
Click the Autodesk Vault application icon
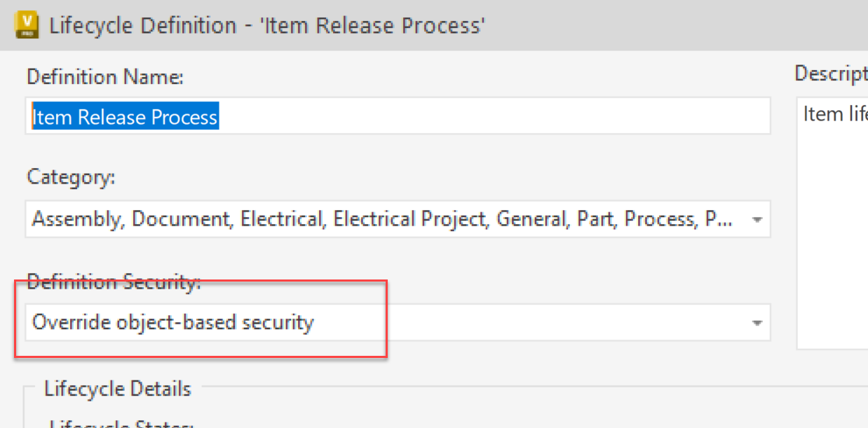(x=26, y=25)
